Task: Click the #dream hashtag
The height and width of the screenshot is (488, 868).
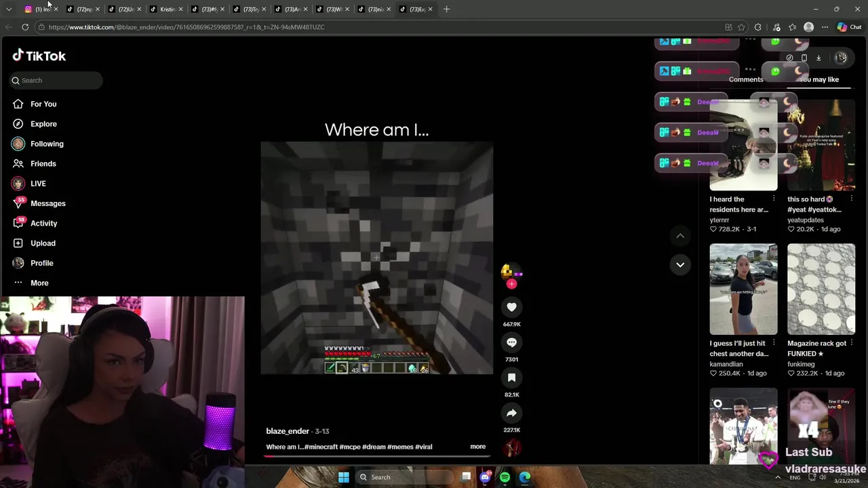Action: pos(374,447)
